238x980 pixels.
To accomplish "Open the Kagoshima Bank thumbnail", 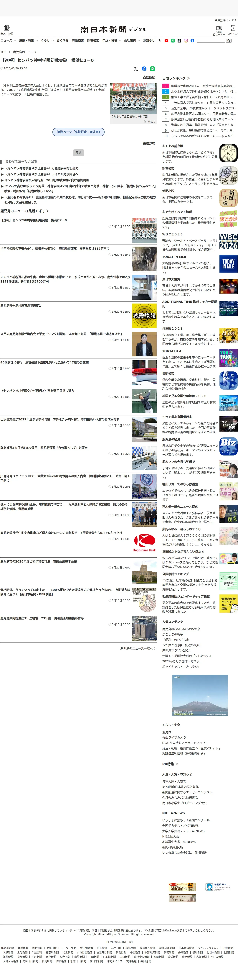I will pos(144,543).
